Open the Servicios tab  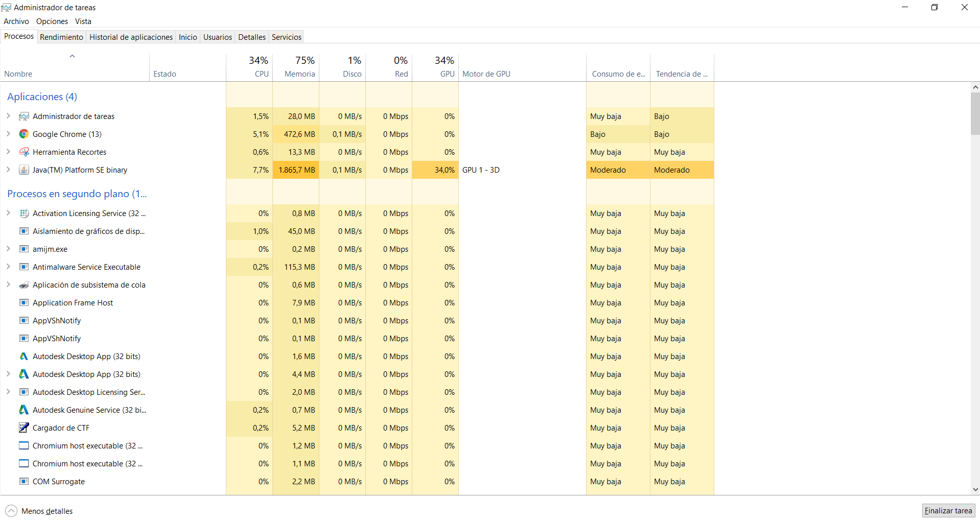(x=286, y=37)
